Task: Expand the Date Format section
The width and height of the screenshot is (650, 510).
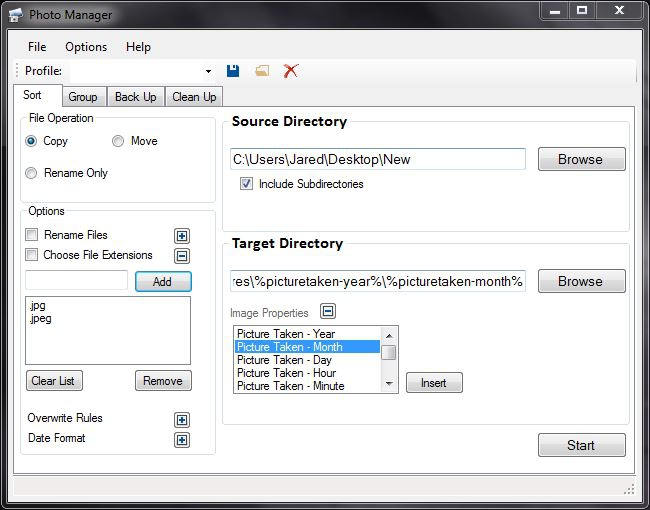Action: (182, 440)
